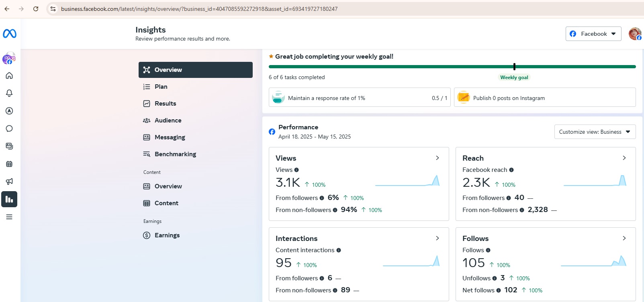
Task: Select Audience in the Insights menu
Action: [x=168, y=120]
